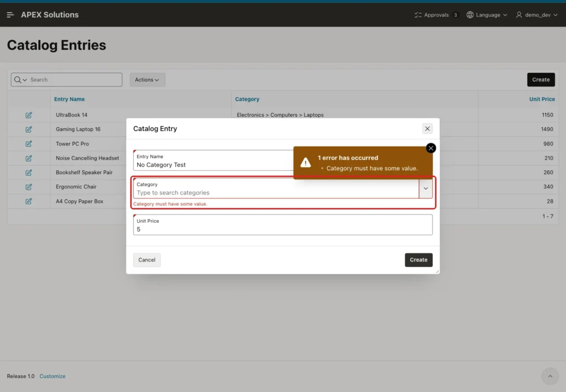Expand the demo_dev user menu chevron
Image resolution: width=566 pixels, height=392 pixels.
click(x=555, y=15)
